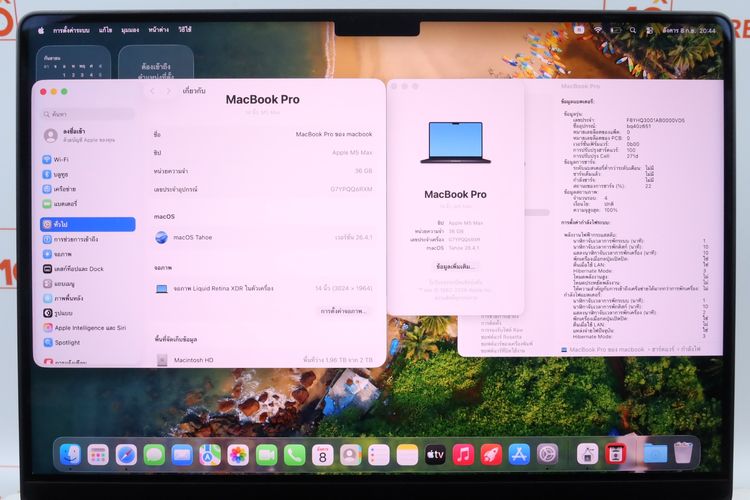Click the Liquid Retina XDR display row
Viewport: 750px width, 500px height.
coord(263,289)
